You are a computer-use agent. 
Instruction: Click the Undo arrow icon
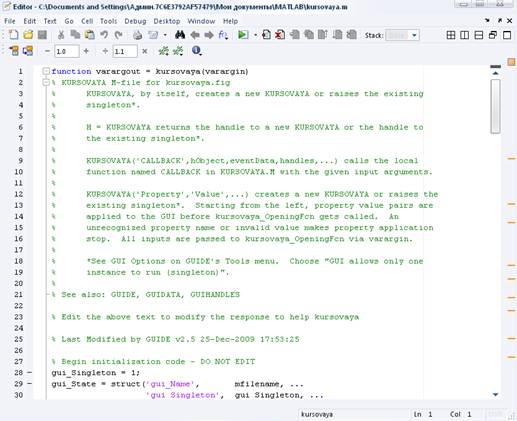click(104, 35)
